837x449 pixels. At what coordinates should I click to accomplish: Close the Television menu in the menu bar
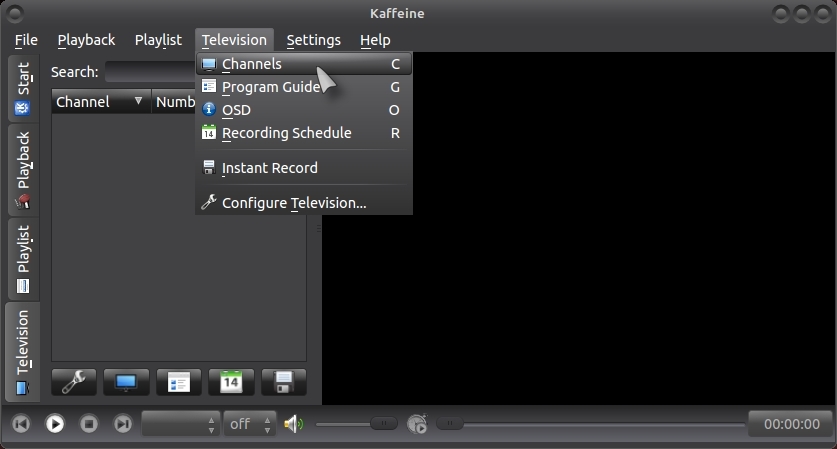point(234,40)
